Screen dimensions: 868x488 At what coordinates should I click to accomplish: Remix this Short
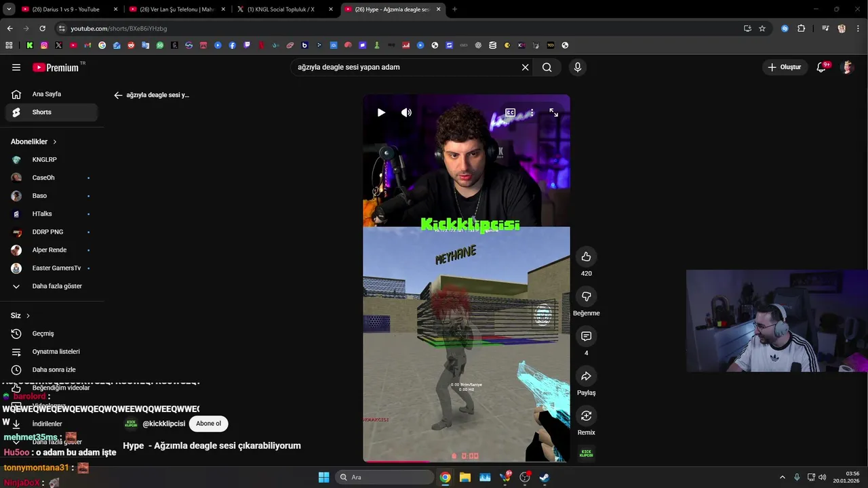pos(587,415)
